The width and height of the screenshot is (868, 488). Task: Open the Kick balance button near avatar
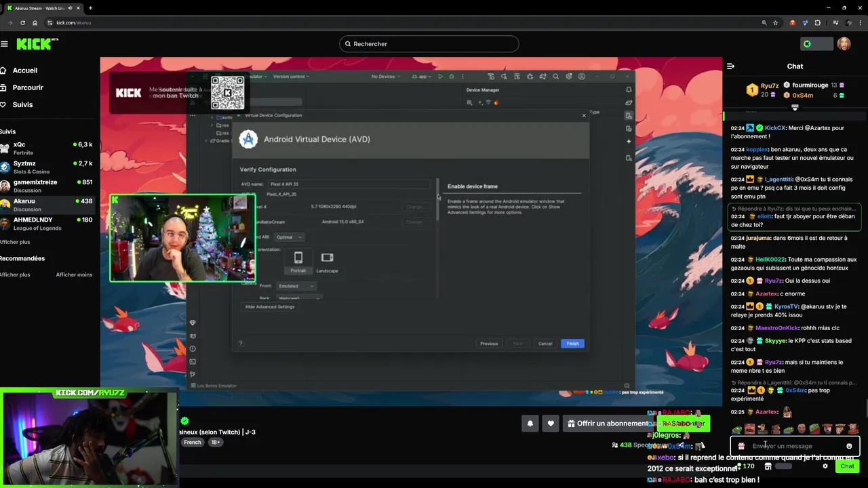[816, 44]
